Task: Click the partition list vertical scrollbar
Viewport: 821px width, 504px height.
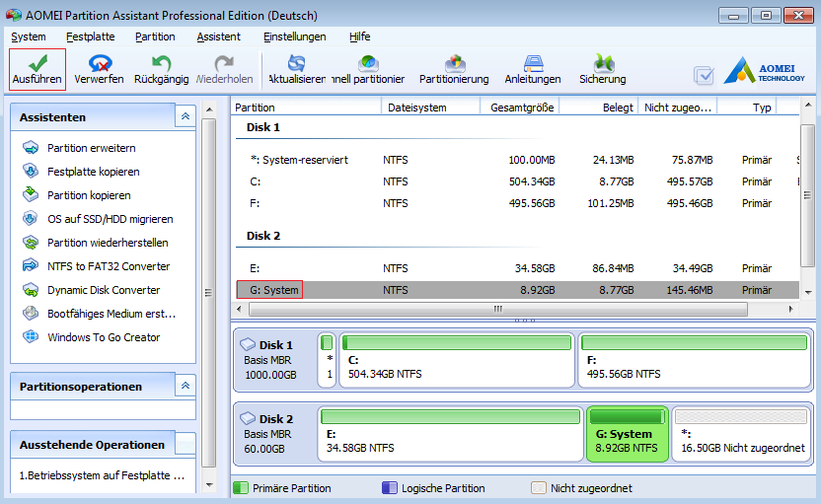Action: tap(807, 195)
